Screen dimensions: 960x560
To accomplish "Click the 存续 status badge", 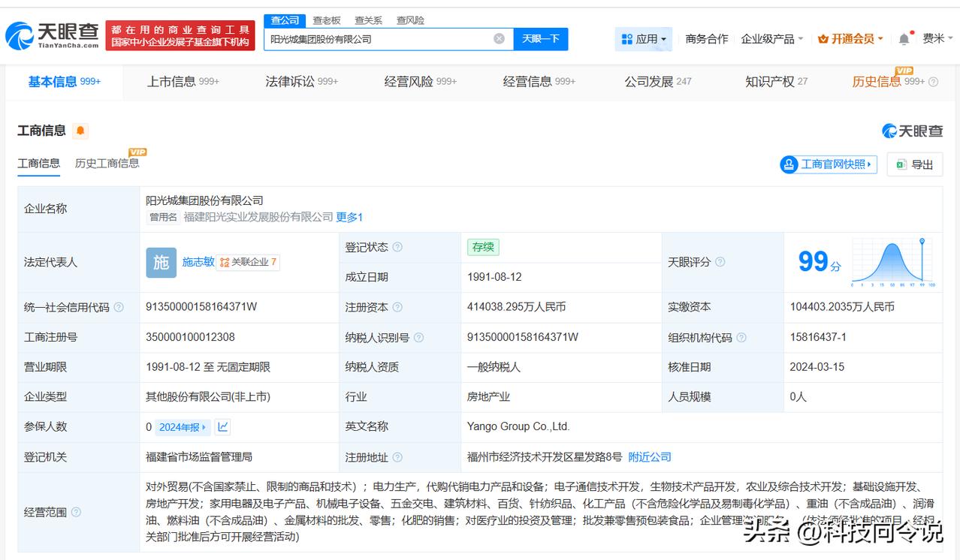I will [x=482, y=247].
